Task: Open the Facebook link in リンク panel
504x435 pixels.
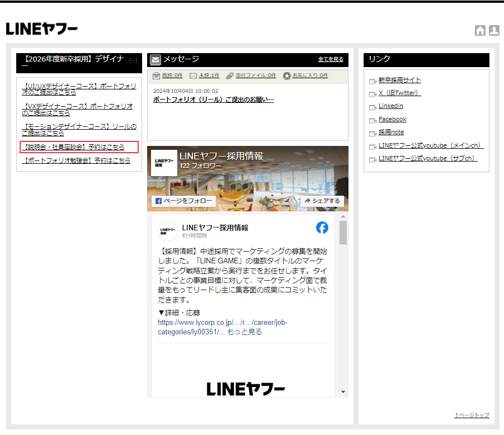Action: (x=392, y=119)
